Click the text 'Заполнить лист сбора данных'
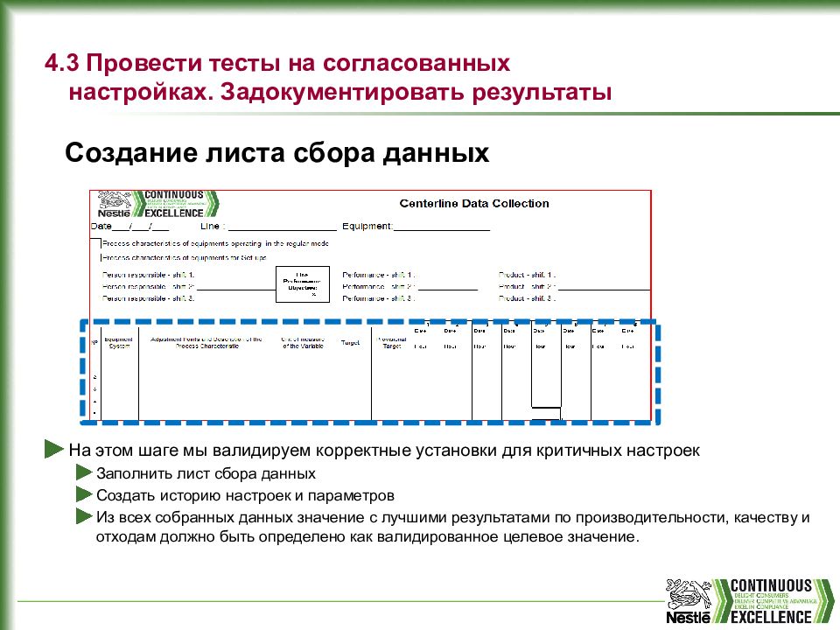Screen dimensions: 840x630 (x=206, y=473)
